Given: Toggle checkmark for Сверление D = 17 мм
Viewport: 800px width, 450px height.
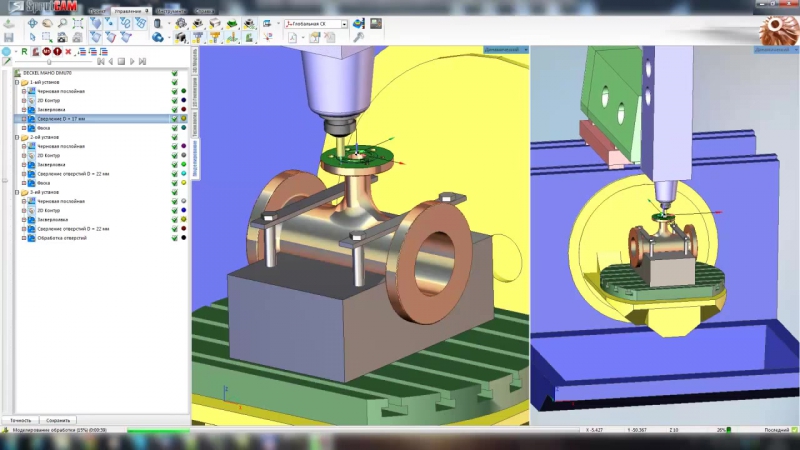Looking at the screenshot, I should (174, 119).
